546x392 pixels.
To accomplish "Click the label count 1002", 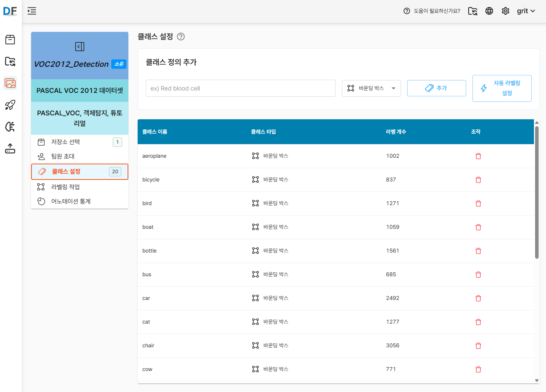I will (393, 156).
